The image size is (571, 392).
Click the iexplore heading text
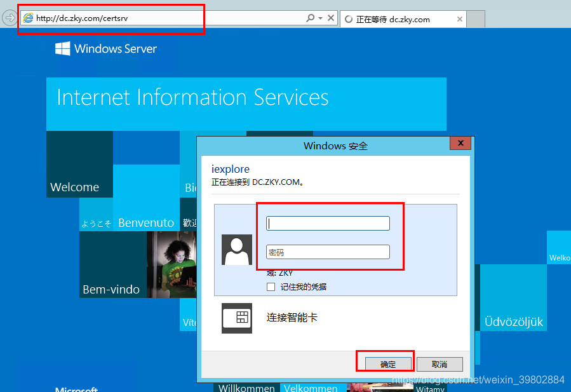(x=230, y=169)
